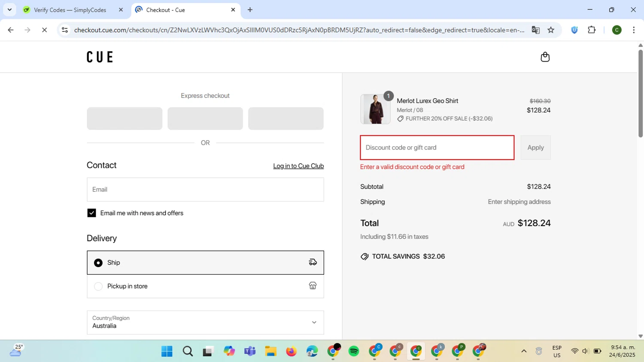
Task: Click the Apply discount button
Action: [x=535, y=147]
